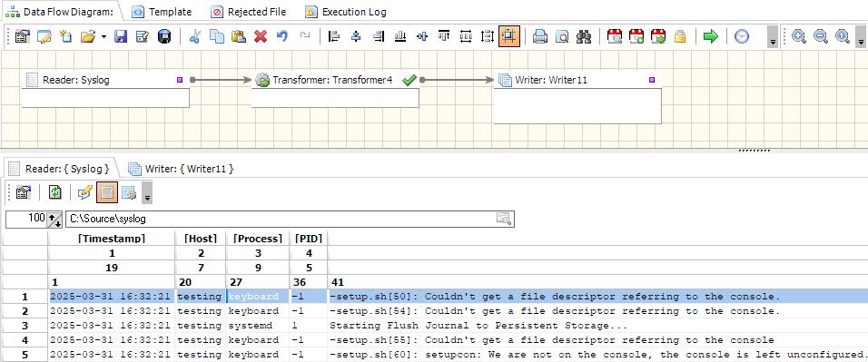Toggle the highlighted square button in reader toolbar
Viewport: 868px width, 362px height.
107,192
